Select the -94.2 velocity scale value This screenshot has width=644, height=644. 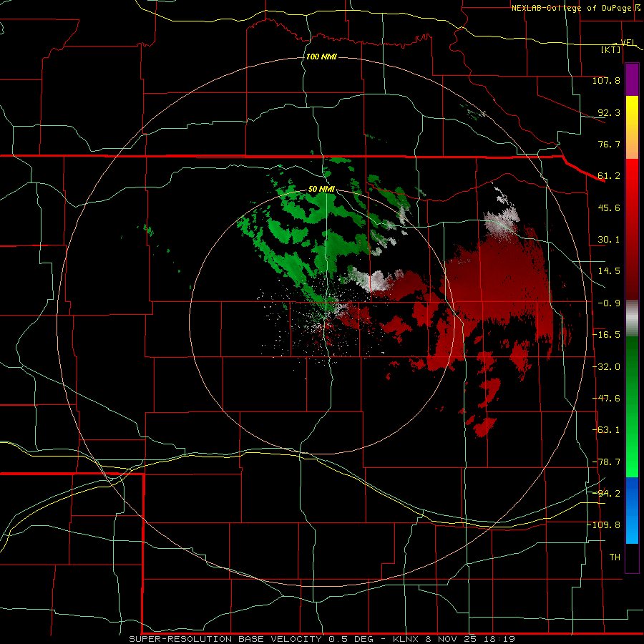click(x=606, y=494)
